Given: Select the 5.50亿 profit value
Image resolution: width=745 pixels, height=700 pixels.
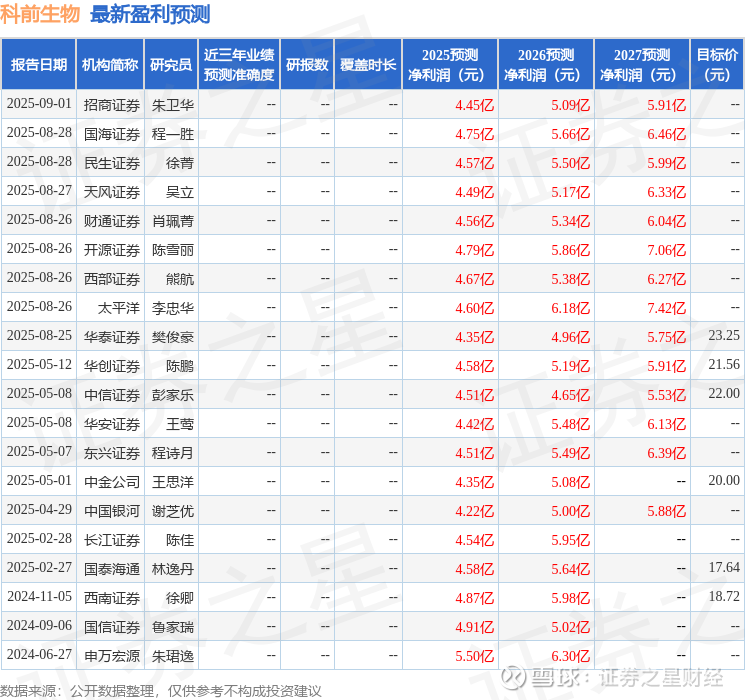Looking at the screenshot, I should coord(475,656).
